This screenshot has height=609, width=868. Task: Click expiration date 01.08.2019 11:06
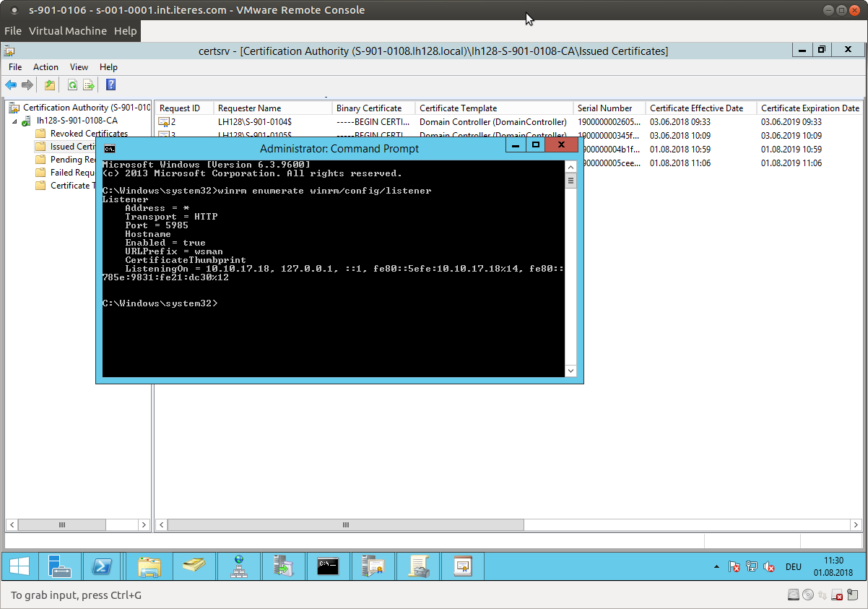tap(791, 163)
